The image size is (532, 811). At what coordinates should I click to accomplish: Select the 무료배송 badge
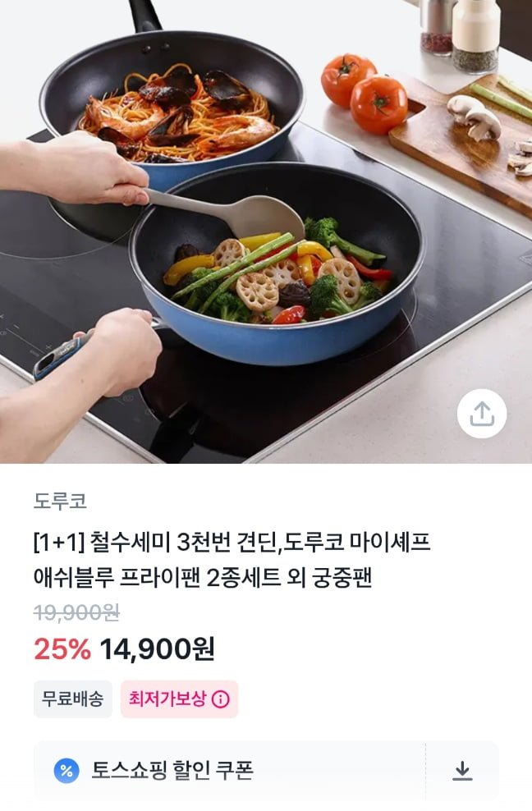pyautogui.click(x=73, y=699)
